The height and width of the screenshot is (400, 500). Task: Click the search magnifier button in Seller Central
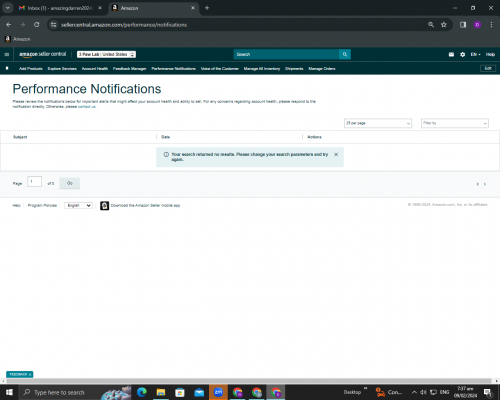tap(345, 54)
